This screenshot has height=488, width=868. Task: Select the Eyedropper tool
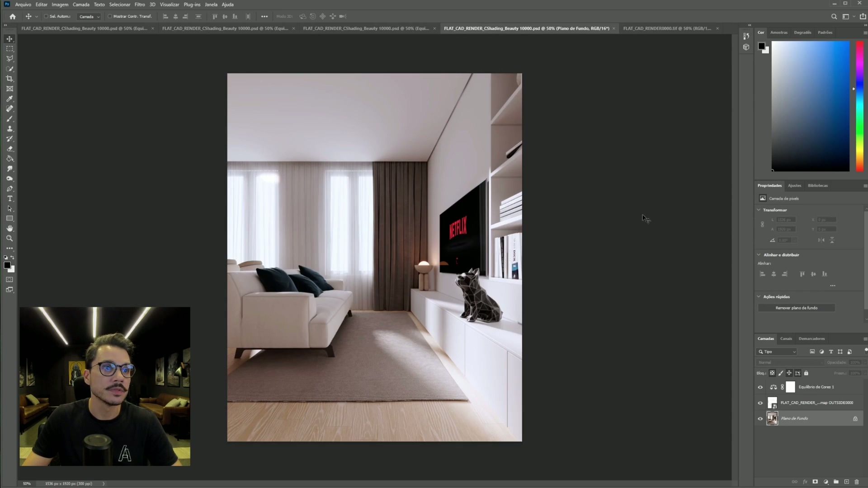(x=9, y=99)
